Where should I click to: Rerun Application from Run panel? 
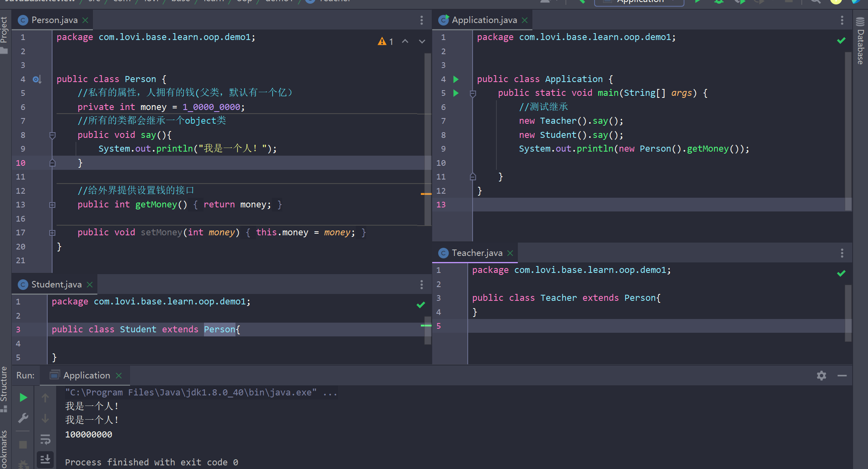tap(23, 398)
